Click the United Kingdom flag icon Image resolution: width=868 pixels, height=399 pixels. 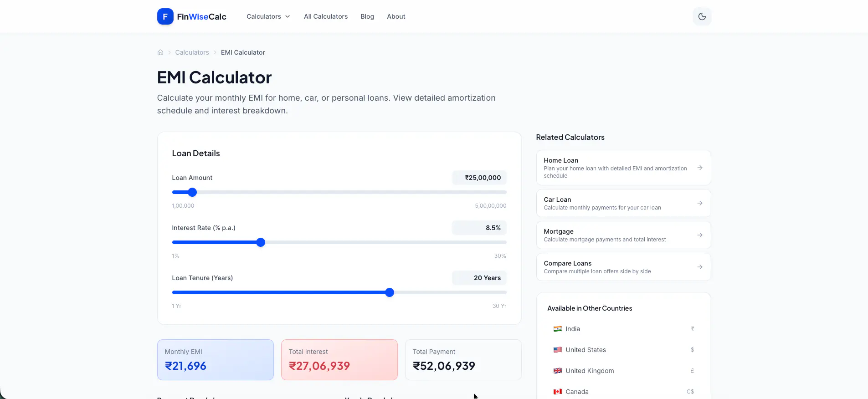pyautogui.click(x=557, y=371)
